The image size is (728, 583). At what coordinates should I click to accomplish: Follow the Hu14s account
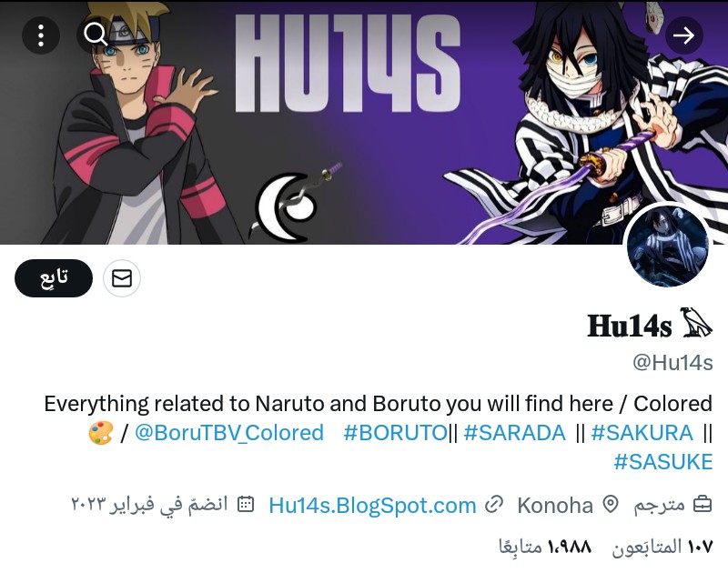coord(54,278)
